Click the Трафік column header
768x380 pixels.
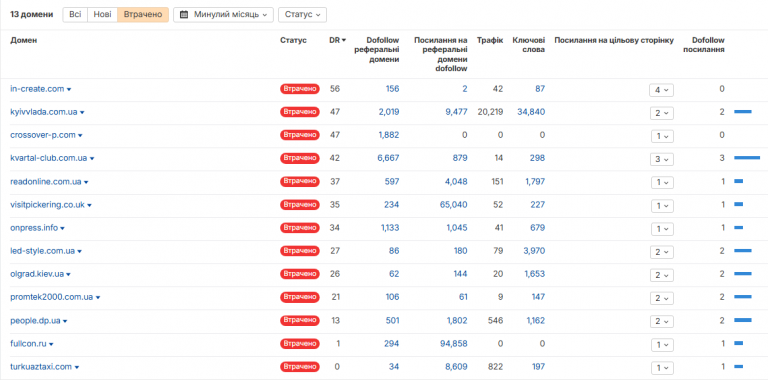click(x=490, y=40)
